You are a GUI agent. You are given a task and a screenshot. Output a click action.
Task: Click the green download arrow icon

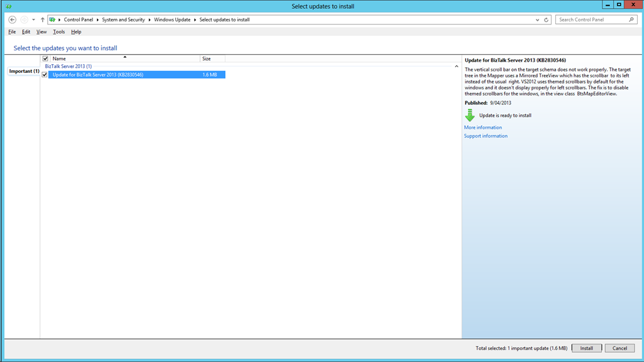pos(470,116)
